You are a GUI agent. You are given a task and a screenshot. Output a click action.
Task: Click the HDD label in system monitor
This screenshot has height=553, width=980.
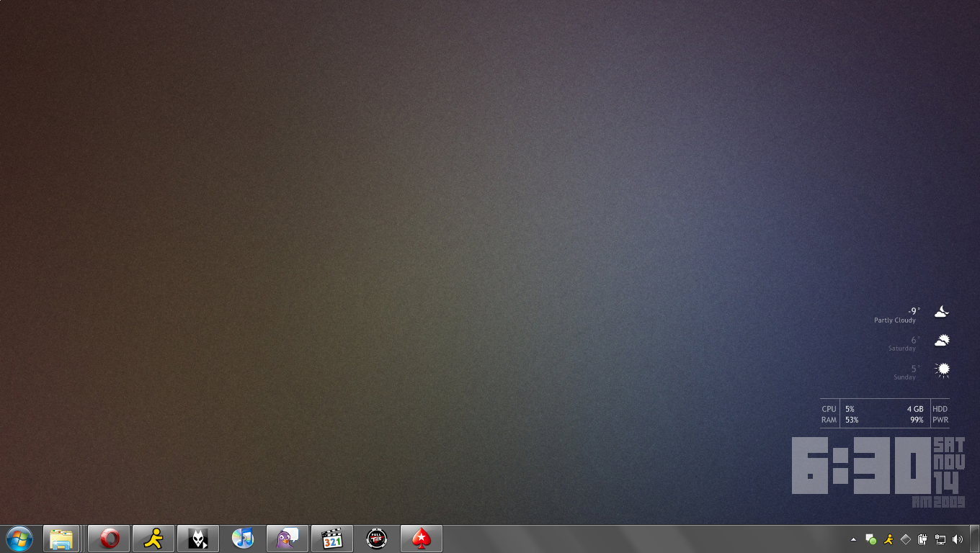[940, 409]
